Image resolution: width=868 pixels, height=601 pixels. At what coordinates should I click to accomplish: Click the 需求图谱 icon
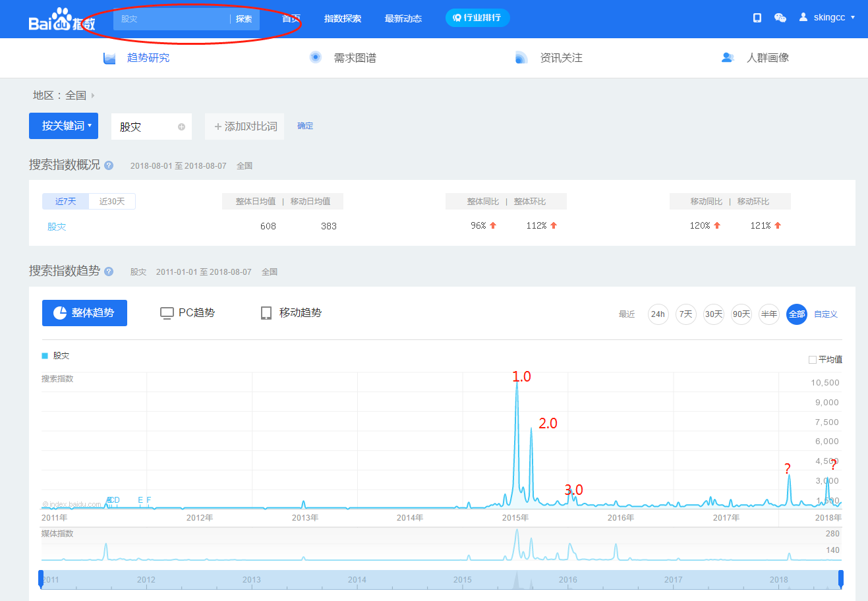click(316, 57)
